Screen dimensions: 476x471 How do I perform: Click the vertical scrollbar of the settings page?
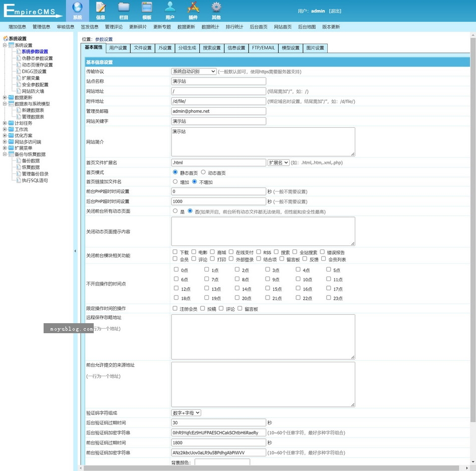[473, 230]
